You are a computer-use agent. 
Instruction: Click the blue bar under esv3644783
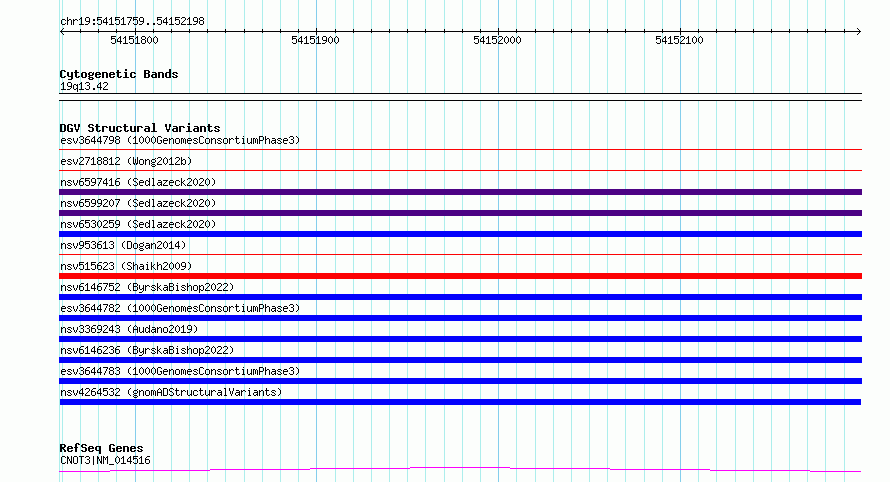(460, 381)
